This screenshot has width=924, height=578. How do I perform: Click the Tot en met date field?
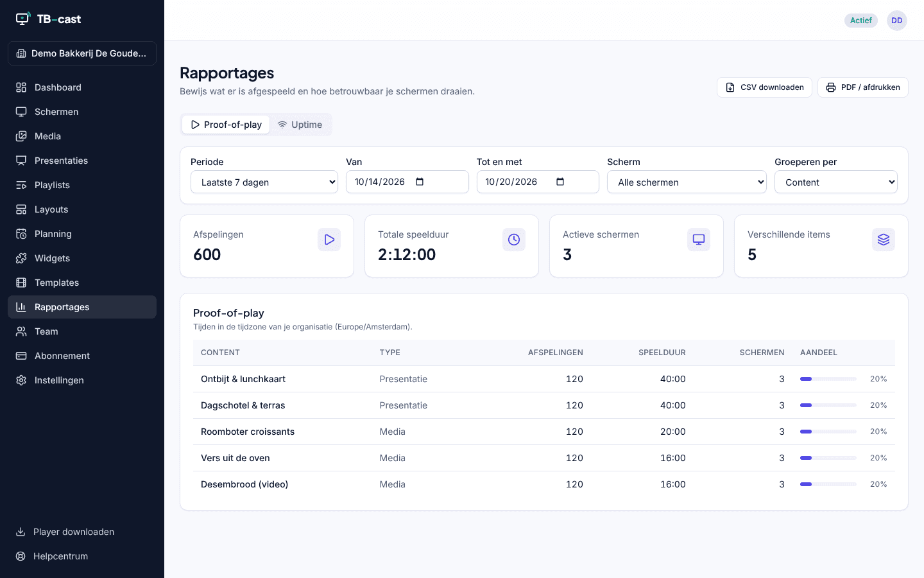(x=538, y=182)
